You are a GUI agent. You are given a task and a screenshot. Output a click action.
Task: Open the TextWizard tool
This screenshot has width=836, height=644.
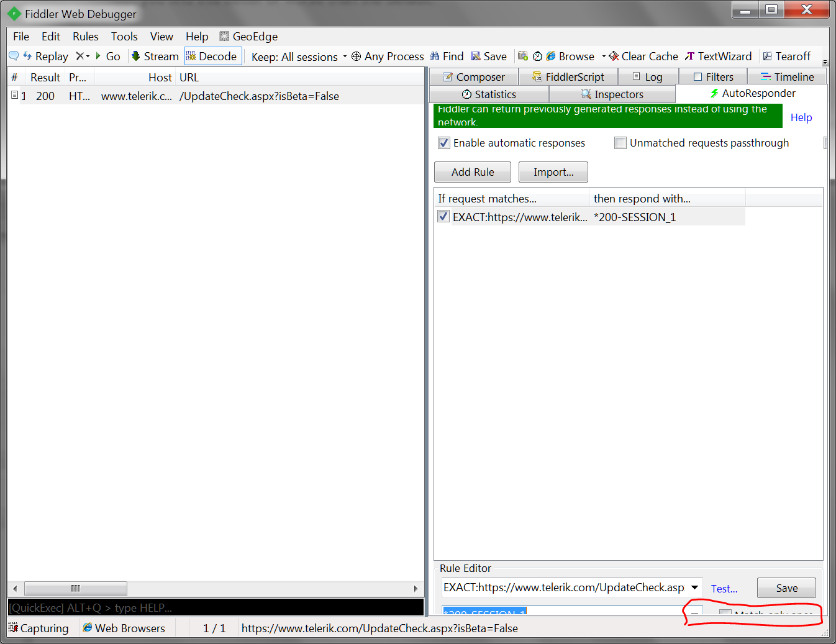(x=718, y=56)
